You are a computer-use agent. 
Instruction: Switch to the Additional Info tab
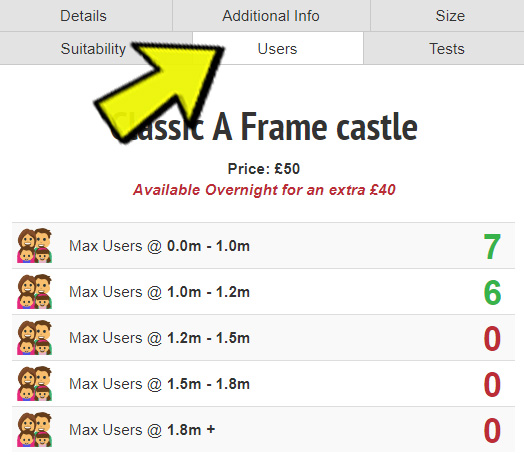coord(271,16)
